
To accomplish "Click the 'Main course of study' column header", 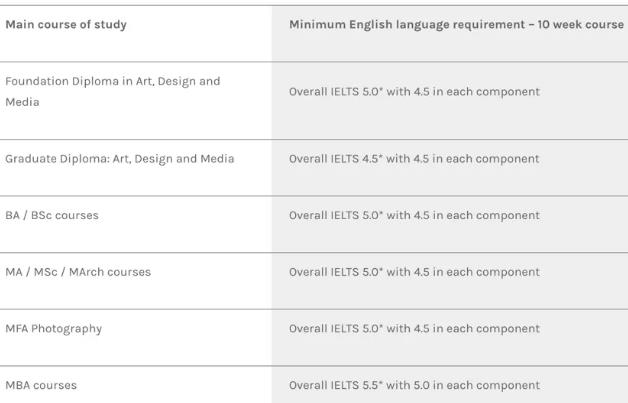I will tap(66, 24).
